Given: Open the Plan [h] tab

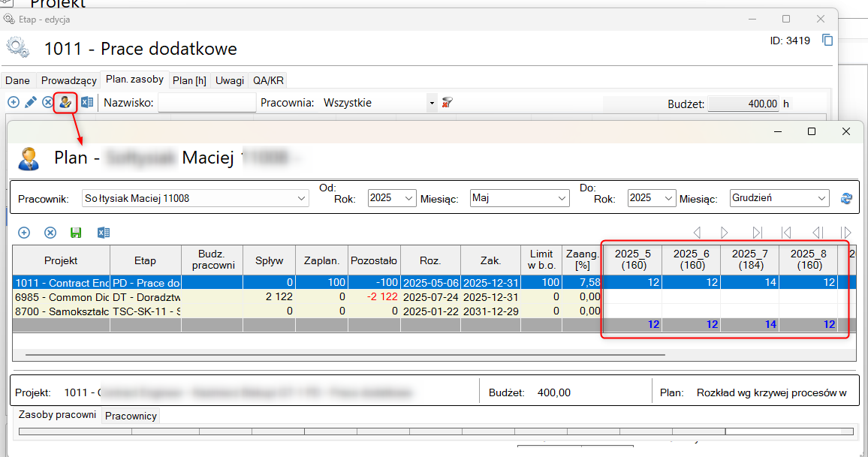Looking at the screenshot, I should point(189,80).
